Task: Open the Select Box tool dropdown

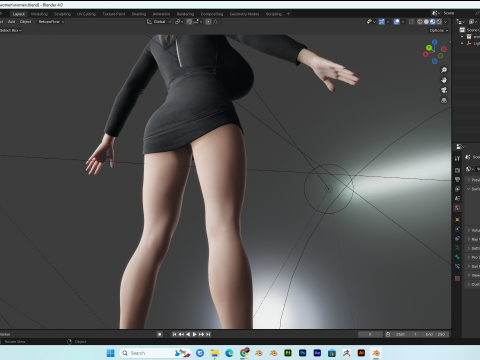Action: [11, 30]
